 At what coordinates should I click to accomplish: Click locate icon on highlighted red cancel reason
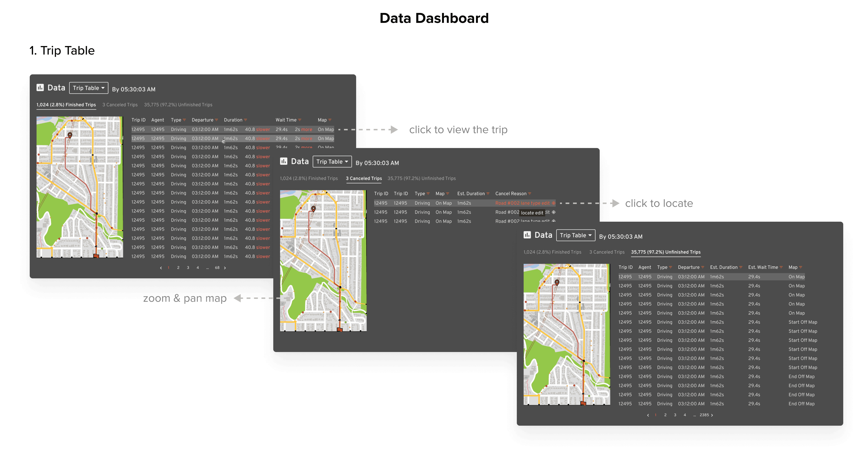pyautogui.click(x=553, y=203)
